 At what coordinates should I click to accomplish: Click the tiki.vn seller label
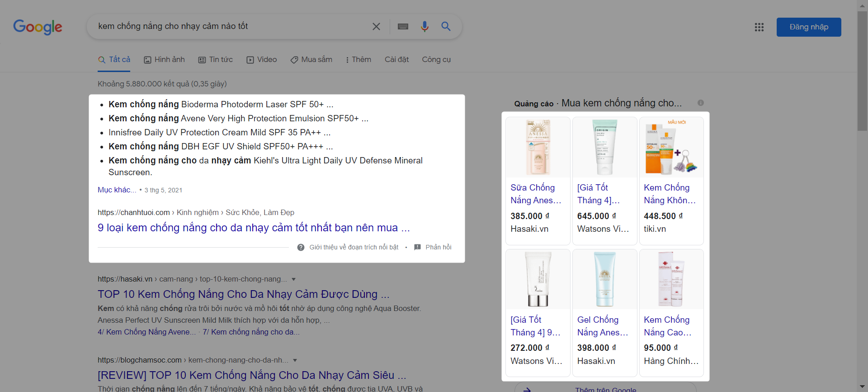click(655, 229)
